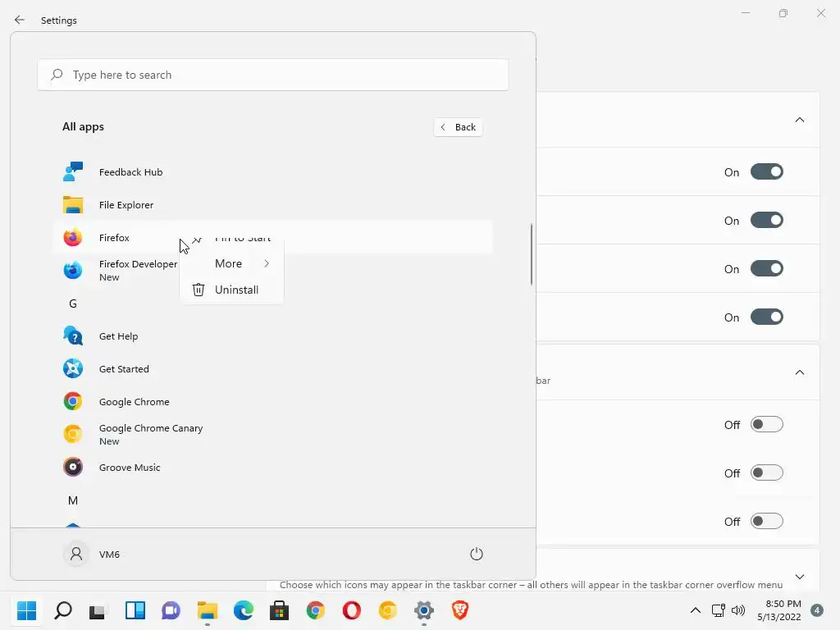The image size is (840, 630).
Task: Launch Opera browser from taskbar
Action: point(352,610)
